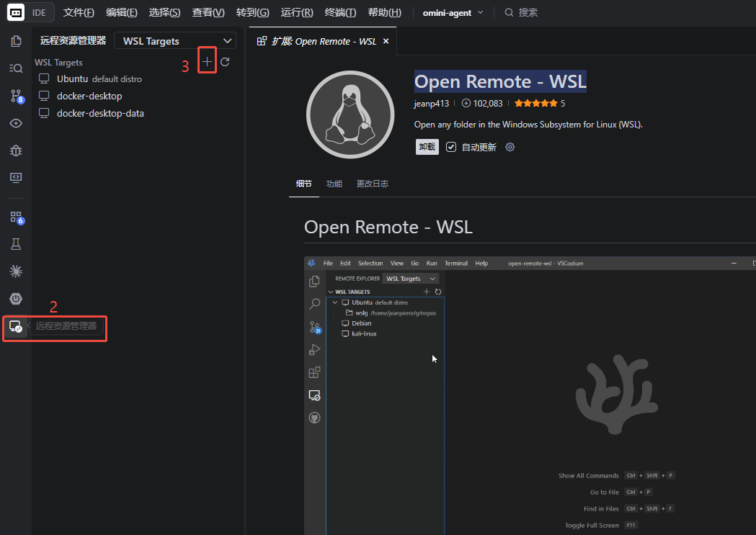Click the monitor code icon in activity bar
This screenshot has width=756, height=535.
(x=16, y=178)
